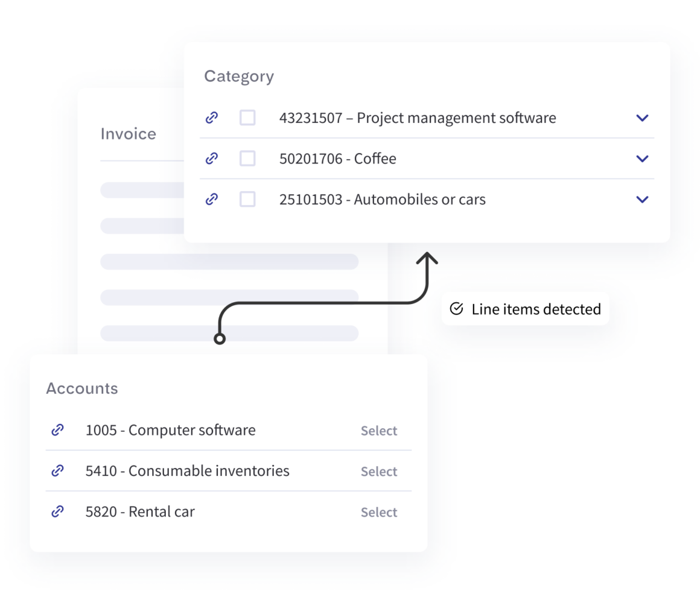This screenshot has height=594, width=700.
Task: Check the Project management software checkbox
Action: (x=247, y=118)
